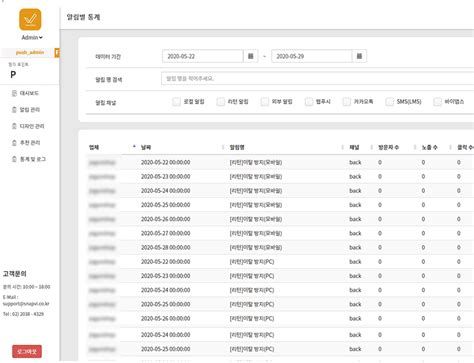Click the Tel : 02) 2038 - 4329 number
This screenshot has height=363, width=474.
(x=23, y=314)
